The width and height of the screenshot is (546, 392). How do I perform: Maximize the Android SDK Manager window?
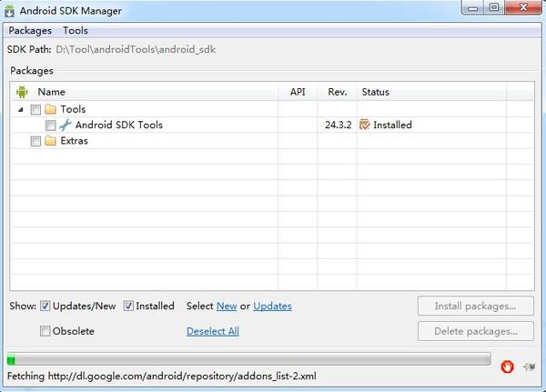(494, 7)
